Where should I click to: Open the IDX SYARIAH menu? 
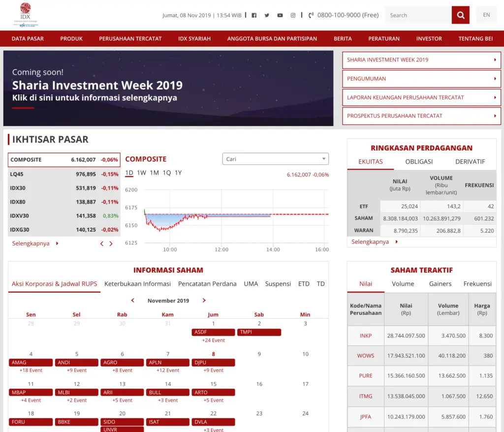tap(194, 38)
